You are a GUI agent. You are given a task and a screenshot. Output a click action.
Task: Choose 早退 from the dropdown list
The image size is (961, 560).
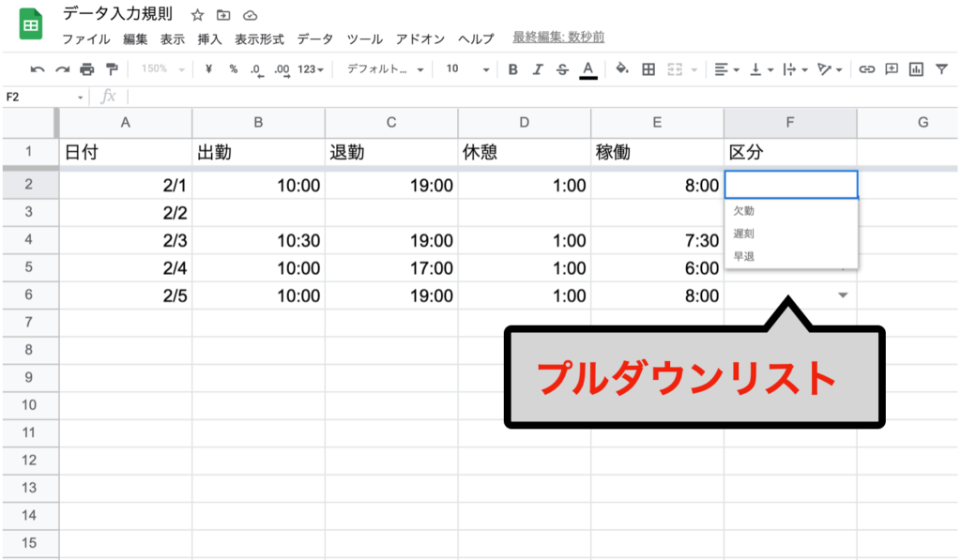pyautogui.click(x=790, y=256)
